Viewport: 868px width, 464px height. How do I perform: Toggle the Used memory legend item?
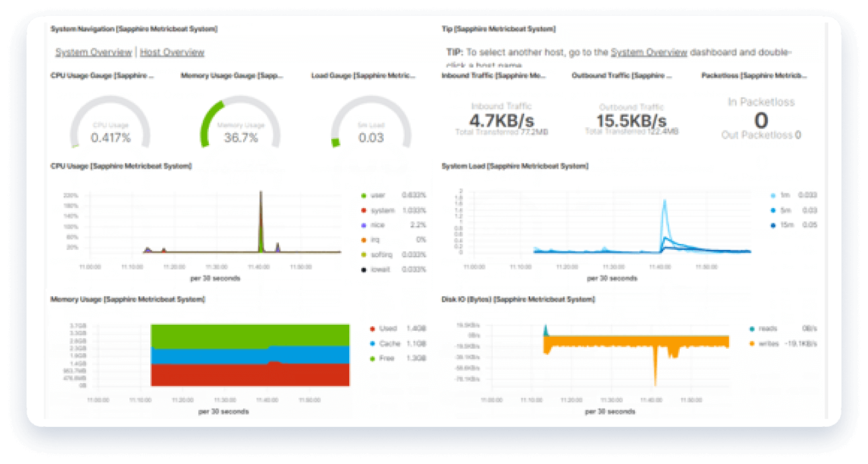tap(388, 329)
